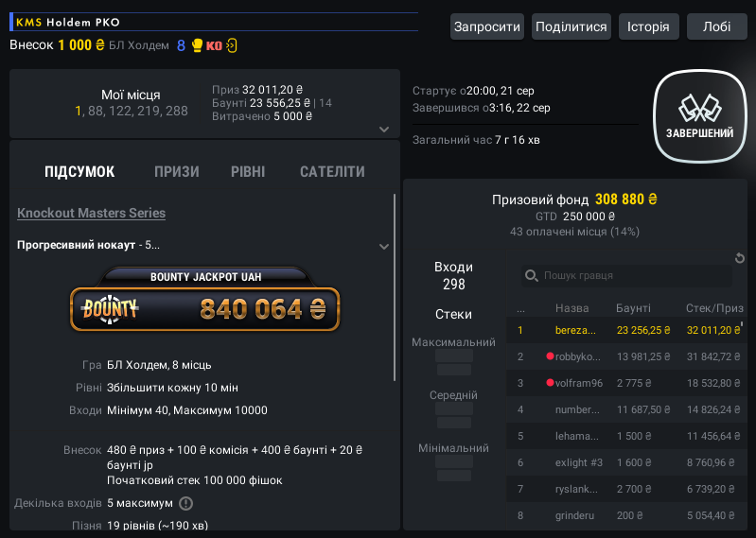Image resolution: width=756 pixels, height=538 pixels.
Task: Click the red KO icon
Action: (x=214, y=45)
